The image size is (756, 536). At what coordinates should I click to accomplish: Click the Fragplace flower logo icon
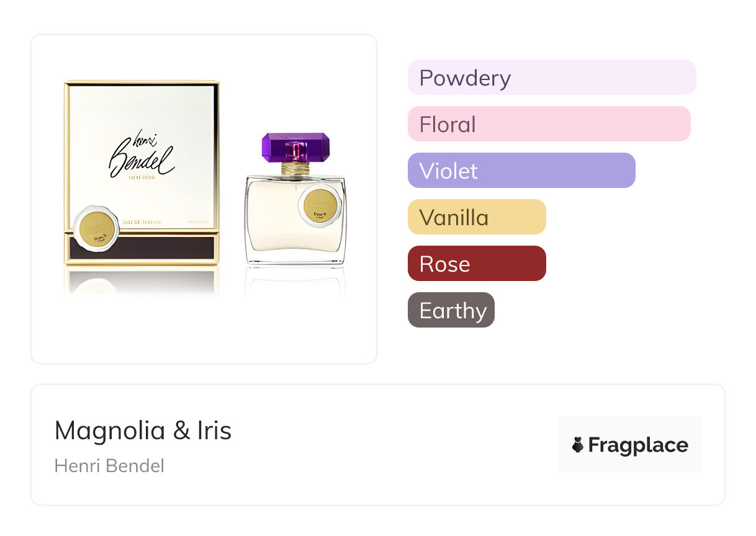[x=578, y=445]
